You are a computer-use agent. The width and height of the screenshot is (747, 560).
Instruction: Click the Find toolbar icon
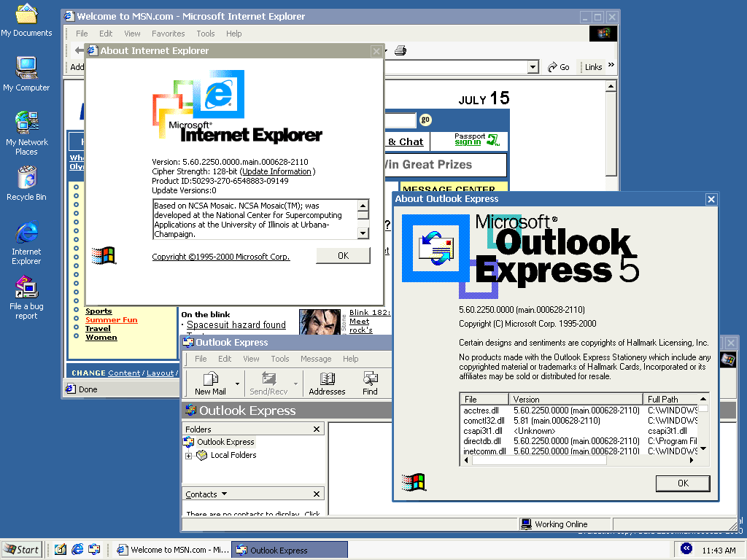(370, 384)
